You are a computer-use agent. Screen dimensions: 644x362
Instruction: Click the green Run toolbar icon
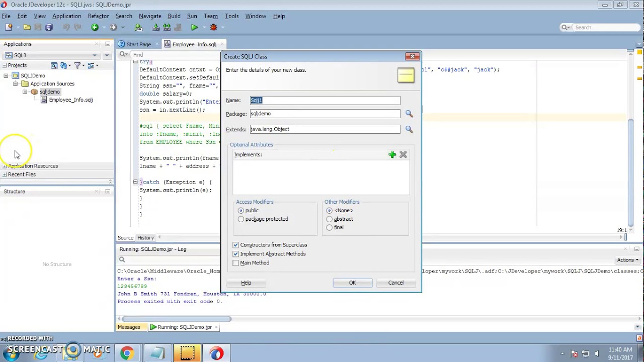click(x=194, y=27)
